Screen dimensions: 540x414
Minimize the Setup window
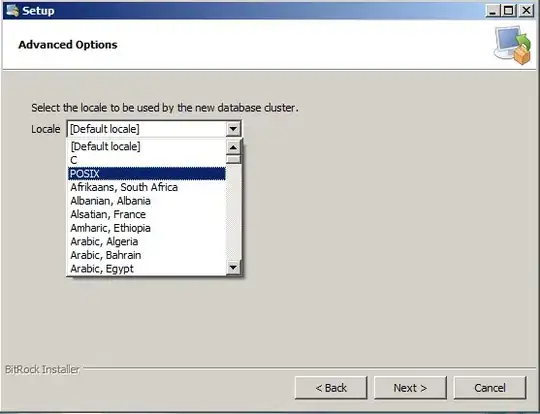(x=493, y=11)
